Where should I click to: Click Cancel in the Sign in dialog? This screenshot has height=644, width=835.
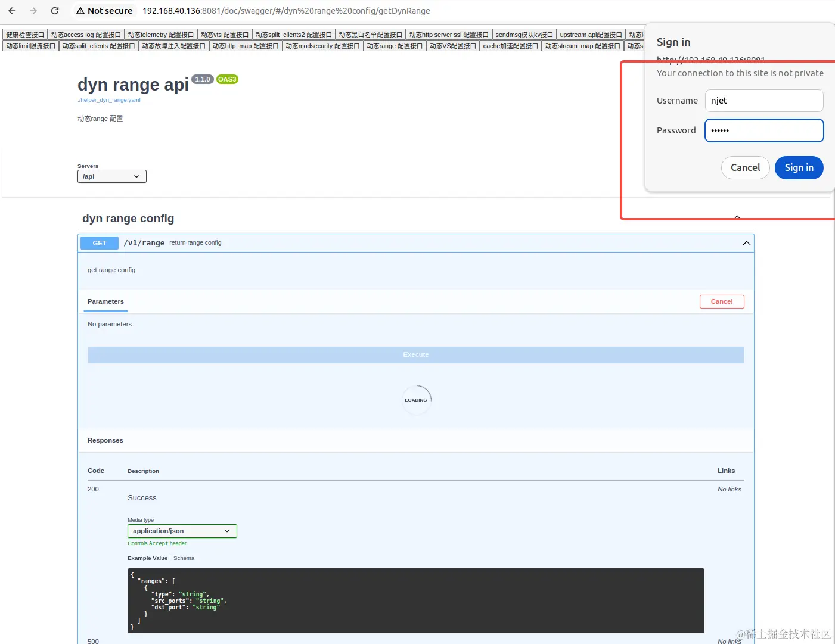click(x=746, y=167)
